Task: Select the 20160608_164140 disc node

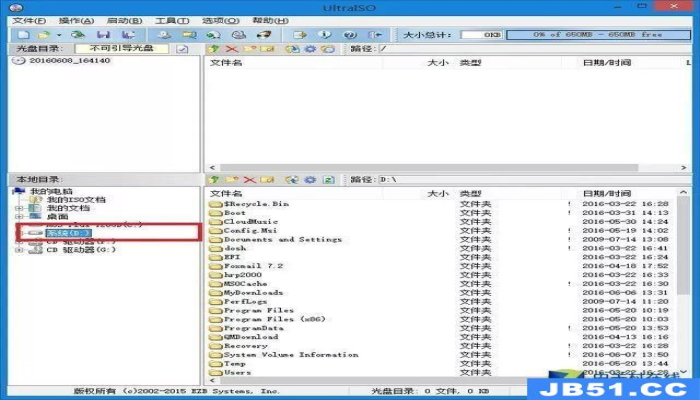Action: (x=70, y=60)
